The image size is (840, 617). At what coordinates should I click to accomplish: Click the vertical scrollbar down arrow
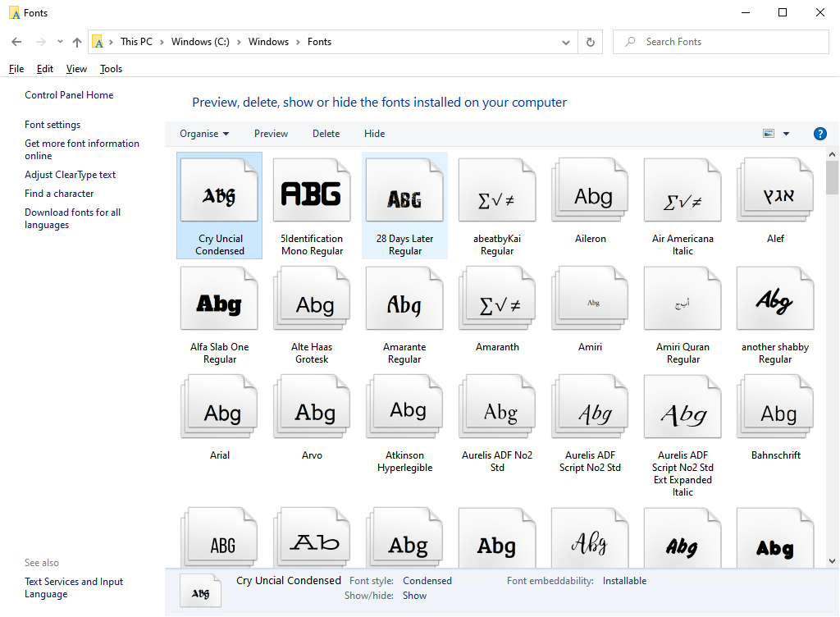[x=832, y=560]
